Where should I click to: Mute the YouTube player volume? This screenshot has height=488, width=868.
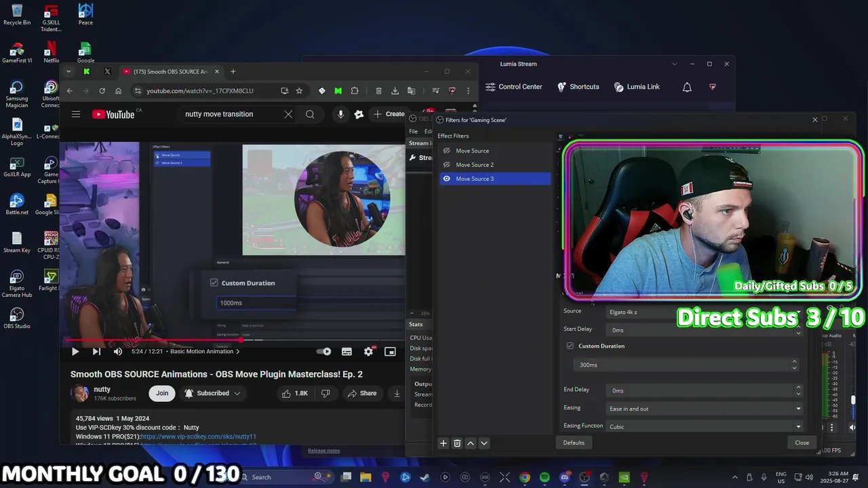click(x=118, y=351)
